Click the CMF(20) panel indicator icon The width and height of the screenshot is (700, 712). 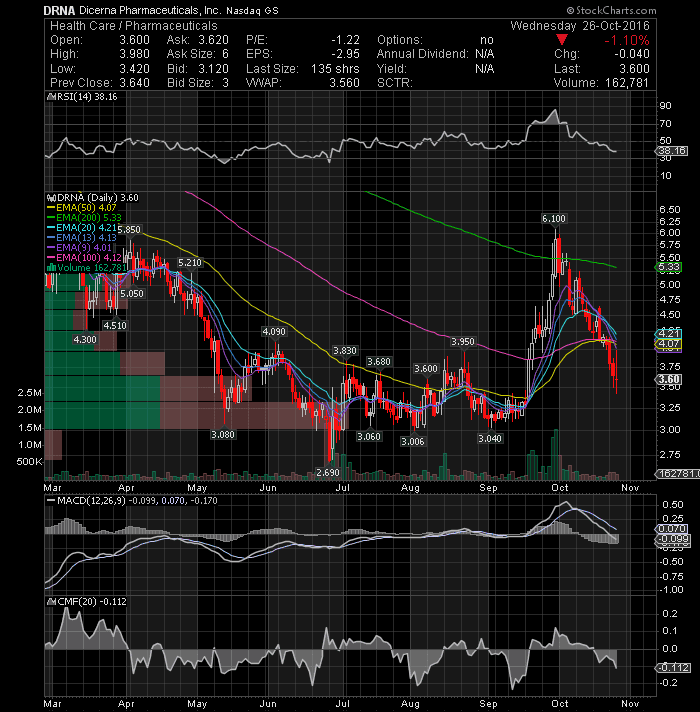click(51, 602)
